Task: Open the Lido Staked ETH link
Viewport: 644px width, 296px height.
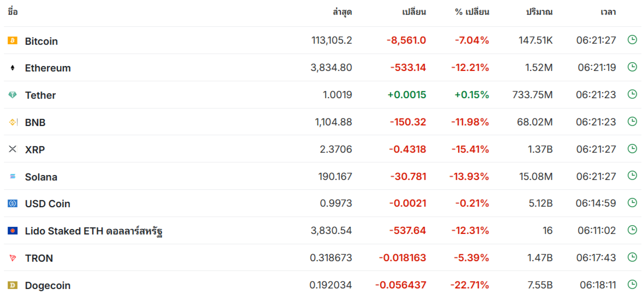Action: click(x=94, y=231)
